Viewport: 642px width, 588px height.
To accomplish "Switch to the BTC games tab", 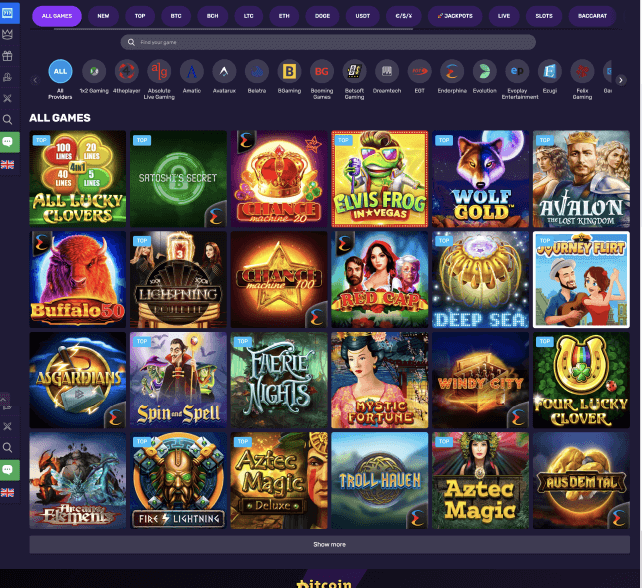I will 176,16.
